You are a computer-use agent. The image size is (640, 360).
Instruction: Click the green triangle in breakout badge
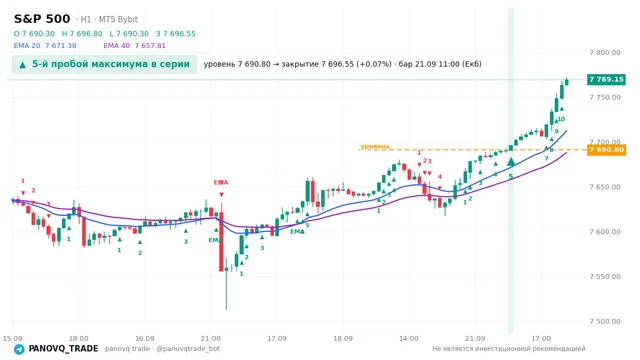(x=22, y=65)
